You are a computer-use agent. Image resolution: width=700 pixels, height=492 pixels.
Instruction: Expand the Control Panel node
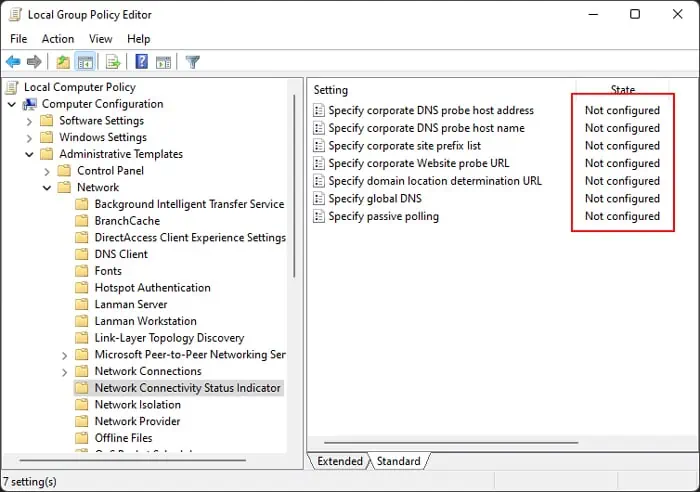(x=47, y=171)
